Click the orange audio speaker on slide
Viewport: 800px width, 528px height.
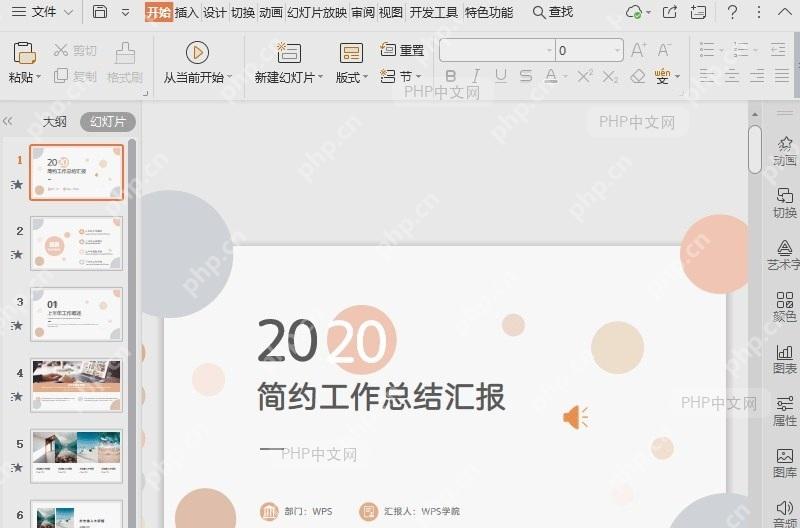pyautogui.click(x=576, y=417)
